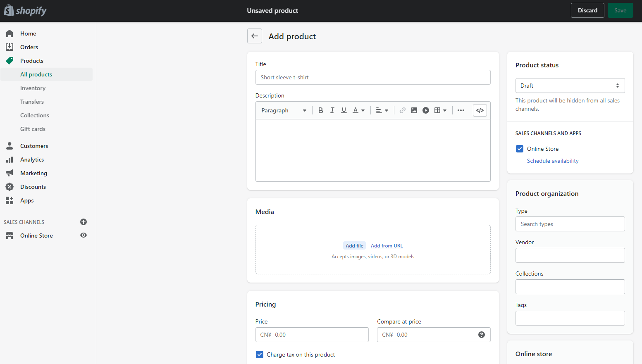The width and height of the screenshot is (642, 364).
Task: Toggle italic text formatting
Action: pos(332,110)
